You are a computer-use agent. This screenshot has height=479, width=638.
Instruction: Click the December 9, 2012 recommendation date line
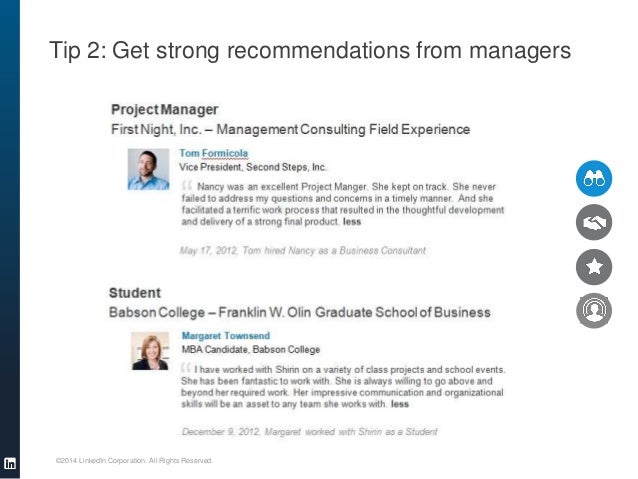[x=309, y=432]
